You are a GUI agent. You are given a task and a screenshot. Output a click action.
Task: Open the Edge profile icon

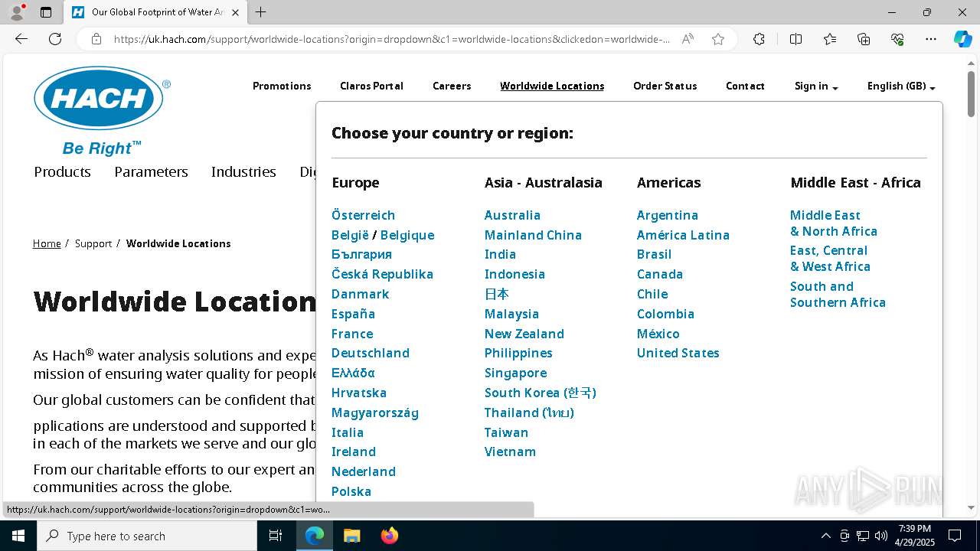coord(17,12)
